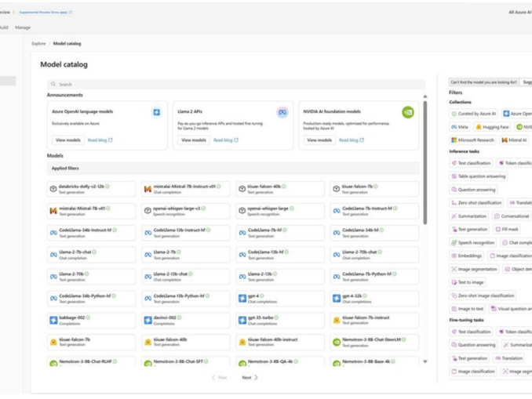Click the Meta logo on Llama 2 APIs card
532x399 pixels.
(282, 112)
